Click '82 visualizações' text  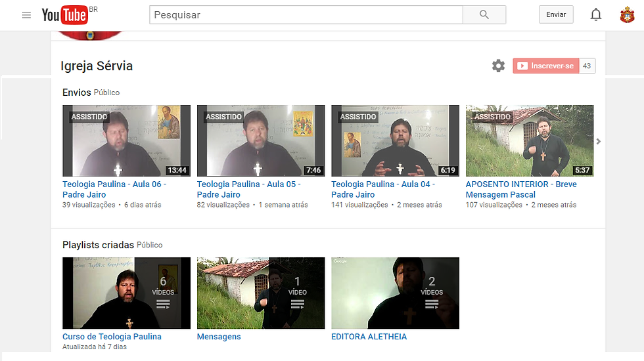(x=223, y=205)
